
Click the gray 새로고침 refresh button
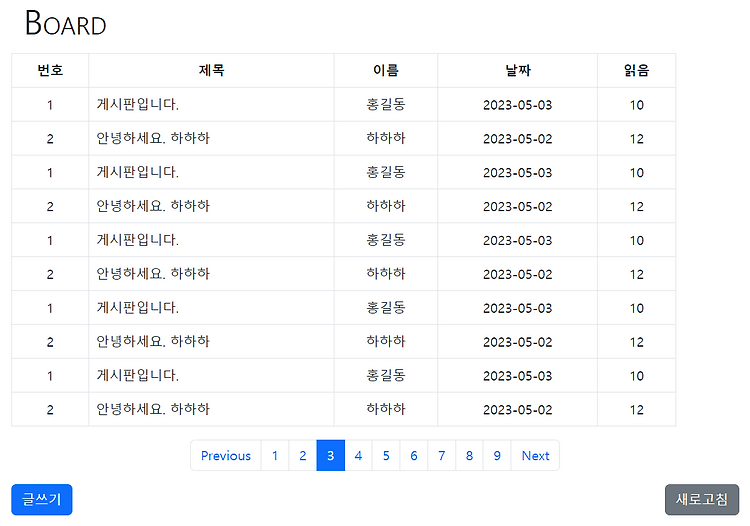tap(702, 499)
